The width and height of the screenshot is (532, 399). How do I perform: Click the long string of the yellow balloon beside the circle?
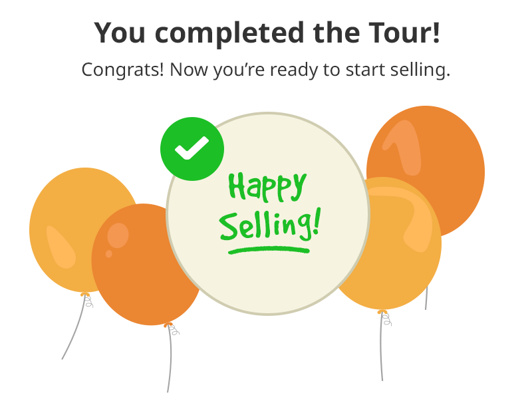coord(381,346)
